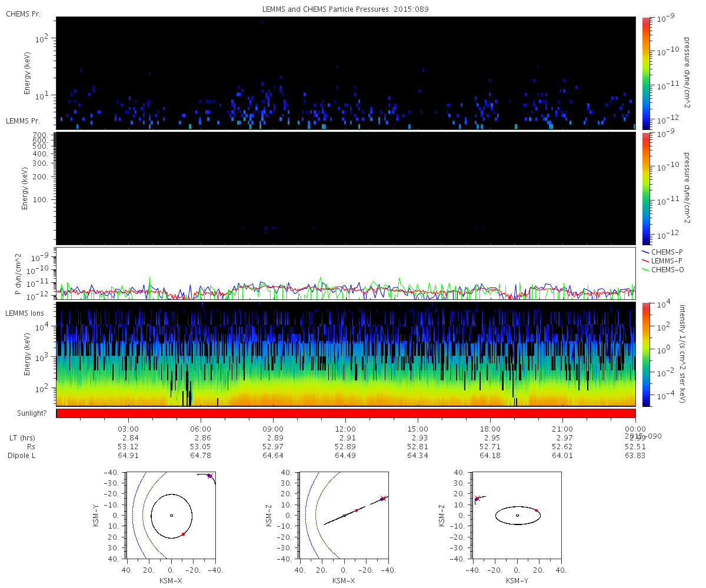This screenshot has width=706, height=588.
Task: Click the Dipole L value 64.49
Action: pyautogui.click(x=345, y=456)
